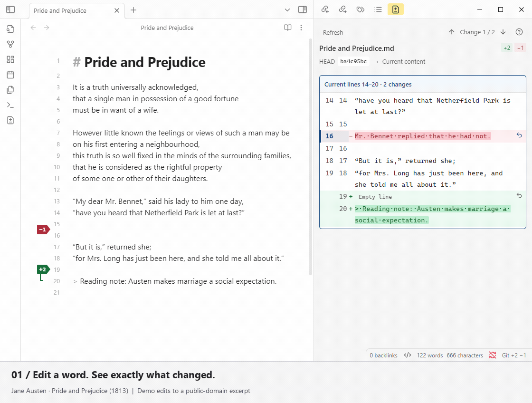Open note more options menu
This screenshot has width=532, height=403.
[301, 28]
